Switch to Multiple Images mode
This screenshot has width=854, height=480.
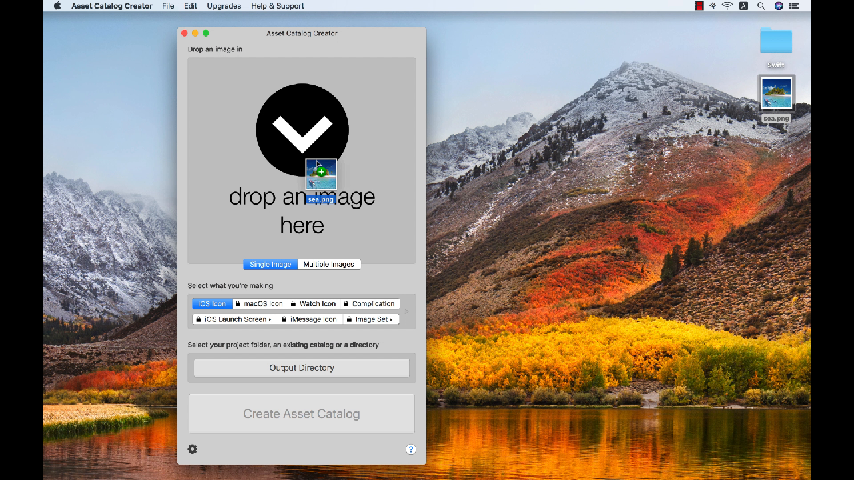(x=329, y=264)
